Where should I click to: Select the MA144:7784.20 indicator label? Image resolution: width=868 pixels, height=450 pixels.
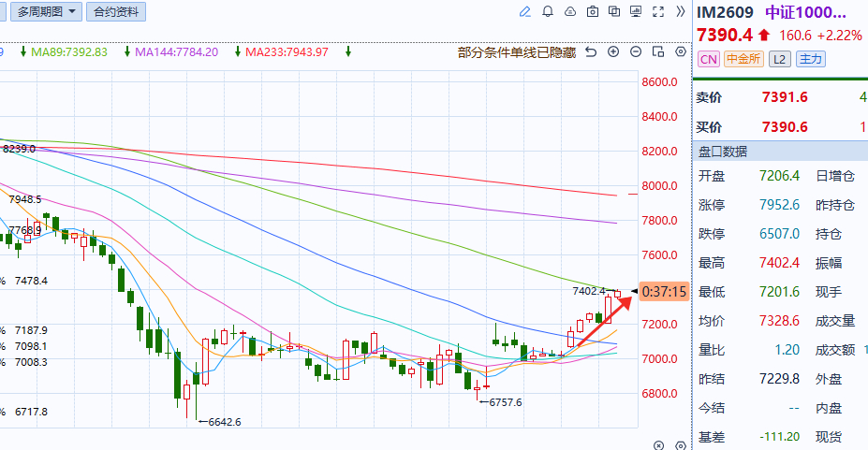click(177, 52)
